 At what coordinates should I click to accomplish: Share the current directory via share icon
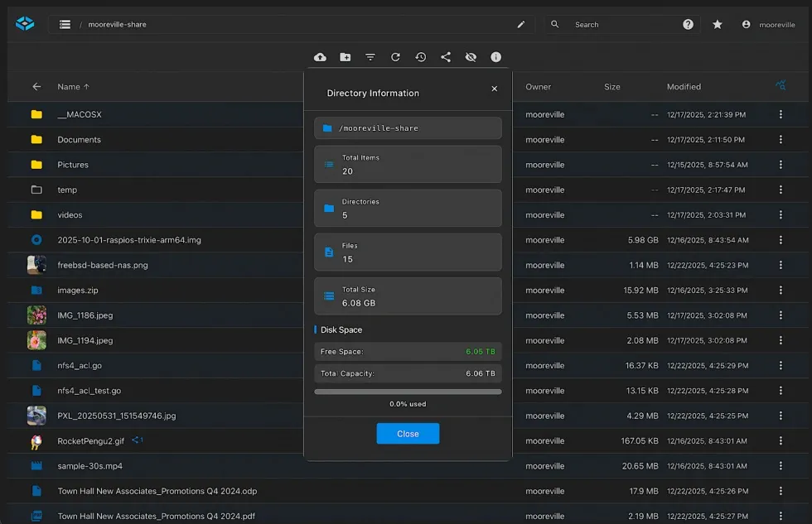click(446, 57)
